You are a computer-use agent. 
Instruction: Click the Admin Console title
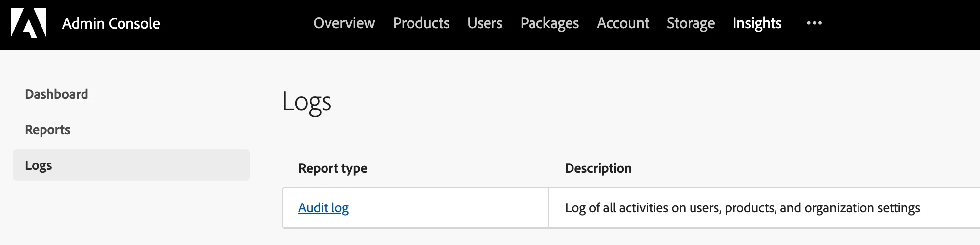pos(111,23)
